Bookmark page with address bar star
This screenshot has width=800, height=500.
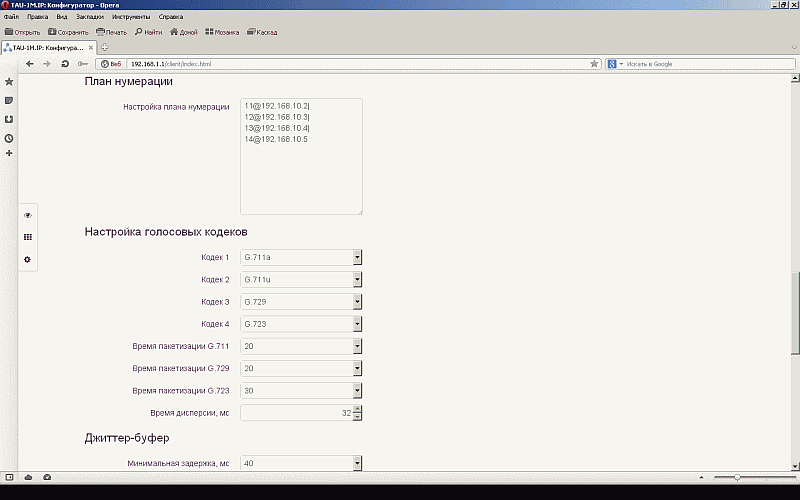point(594,64)
